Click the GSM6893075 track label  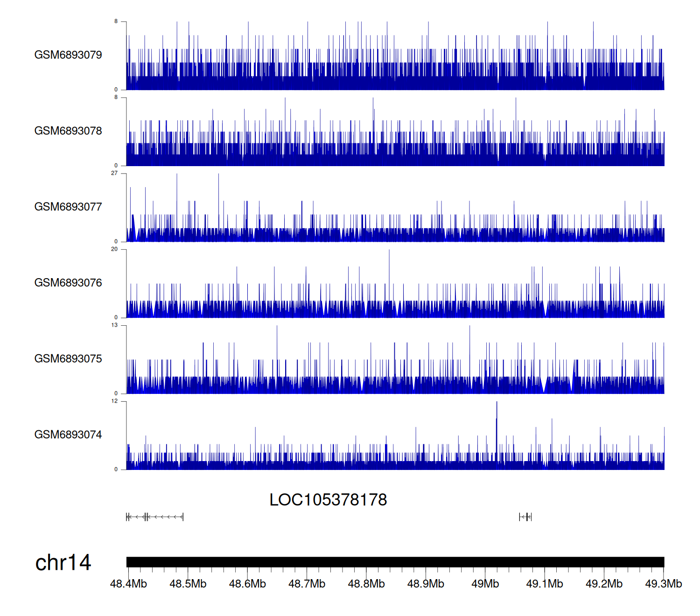[68, 359]
